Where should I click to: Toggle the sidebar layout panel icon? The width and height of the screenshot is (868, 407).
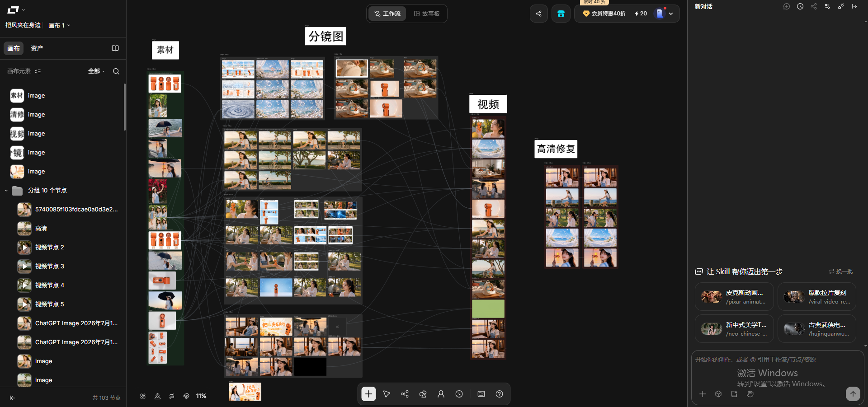tap(115, 48)
